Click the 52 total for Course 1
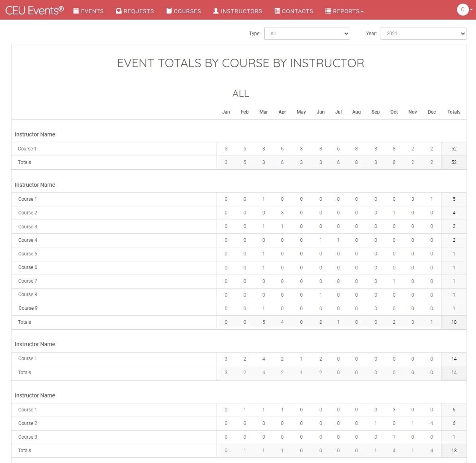476x463 pixels. [x=454, y=149]
